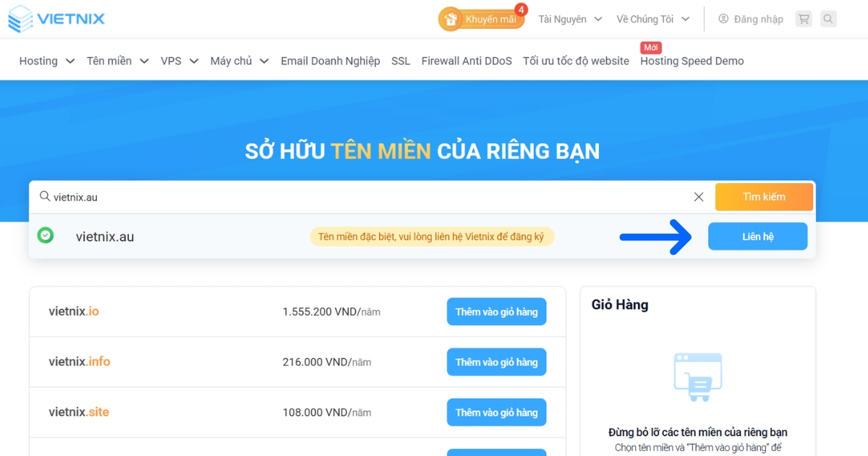Open the Tài Nguyên menu
868x456 pixels.
[564, 19]
